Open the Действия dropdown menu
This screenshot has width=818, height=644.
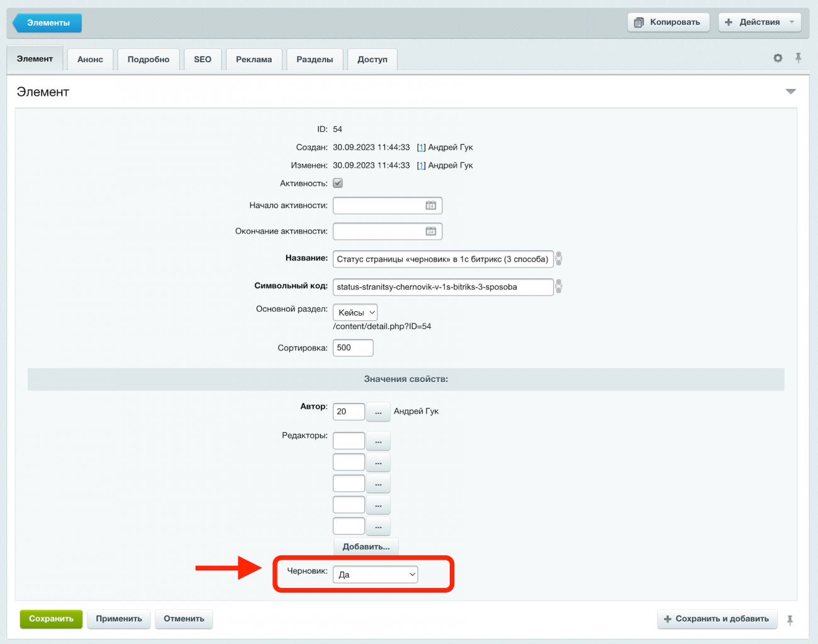click(759, 22)
